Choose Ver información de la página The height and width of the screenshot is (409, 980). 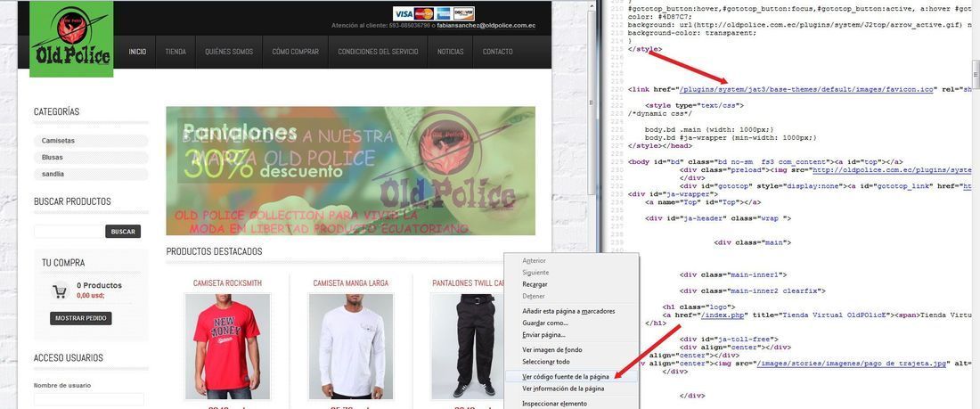(x=563, y=389)
